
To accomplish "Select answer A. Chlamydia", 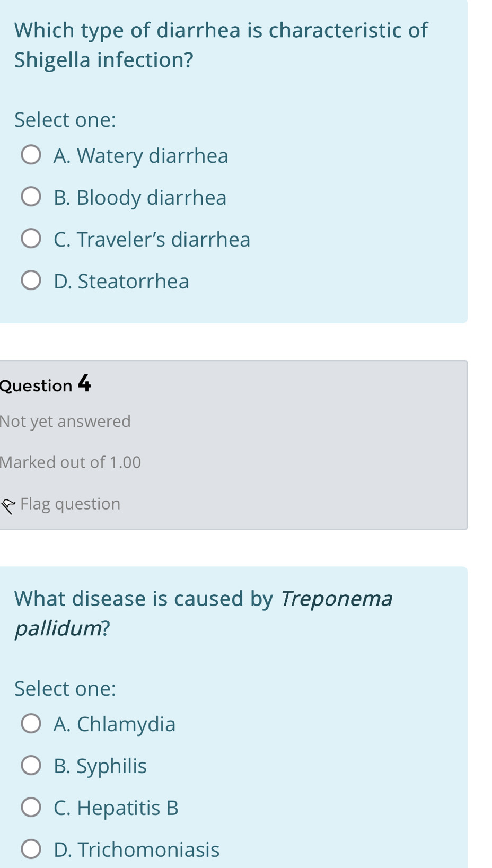I will click(31, 723).
